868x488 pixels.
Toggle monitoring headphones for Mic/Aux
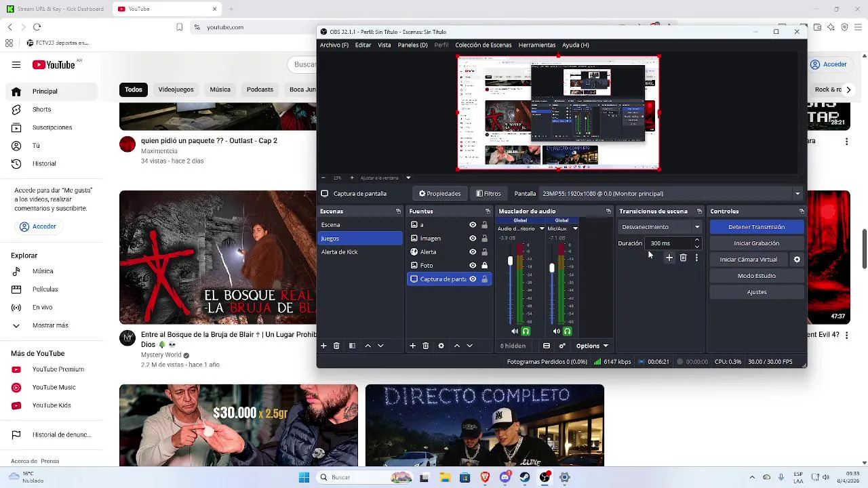pyautogui.click(x=567, y=331)
